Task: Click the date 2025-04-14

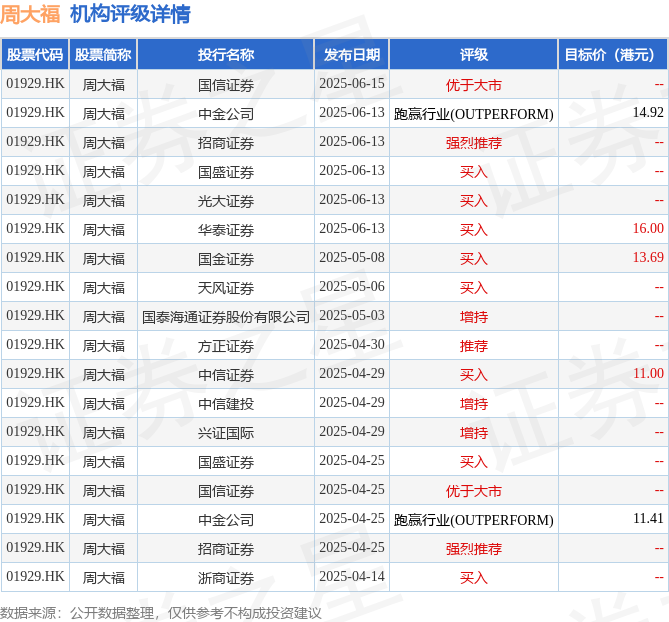Action: click(352, 577)
